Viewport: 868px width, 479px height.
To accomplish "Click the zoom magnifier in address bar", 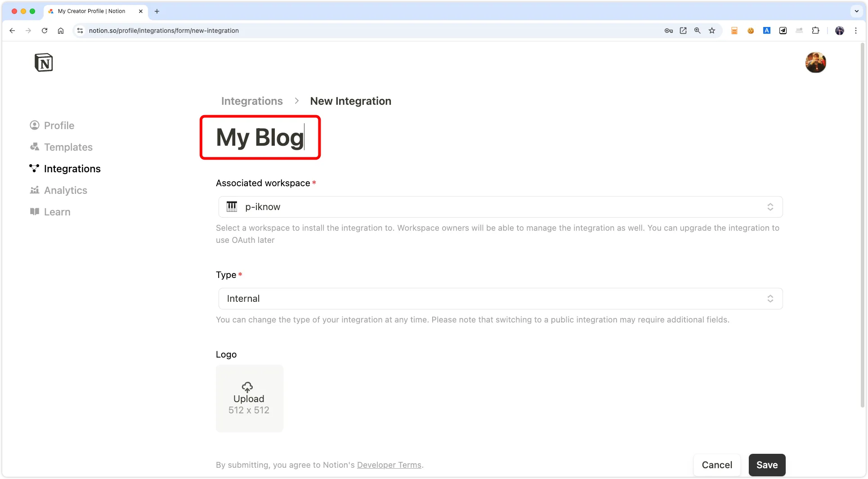I will [698, 31].
